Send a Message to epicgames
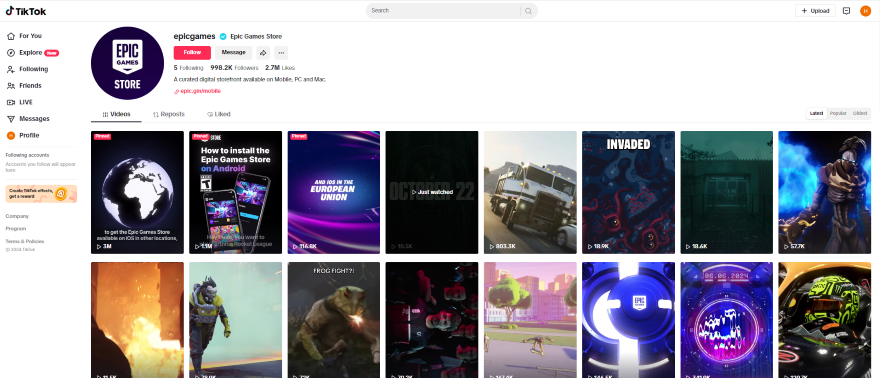 tap(233, 53)
